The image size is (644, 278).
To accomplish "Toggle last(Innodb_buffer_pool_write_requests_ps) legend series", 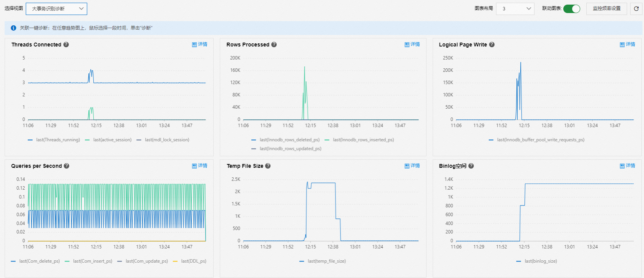I will 537,140.
